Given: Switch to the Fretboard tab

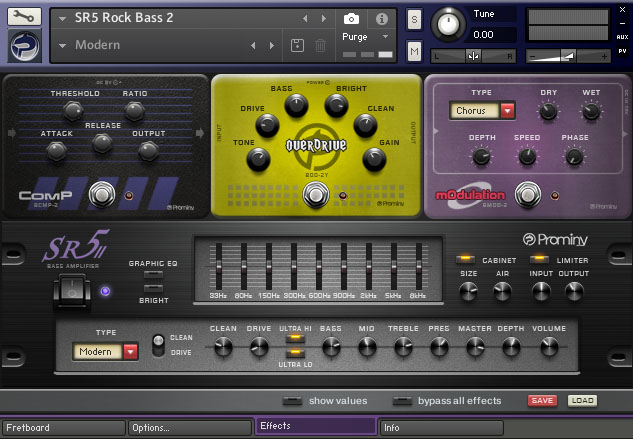Looking at the screenshot, I should pyautogui.click(x=62, y=427).
